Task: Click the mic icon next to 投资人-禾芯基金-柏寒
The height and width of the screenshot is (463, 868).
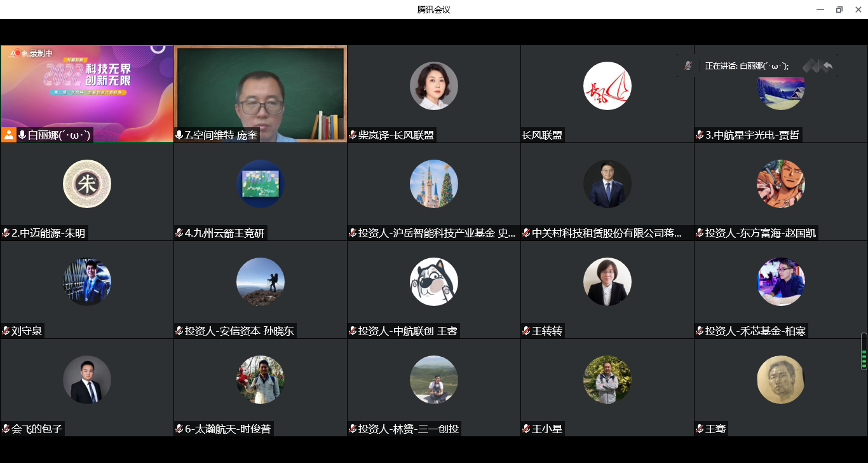Action: (x=699, y=331)
